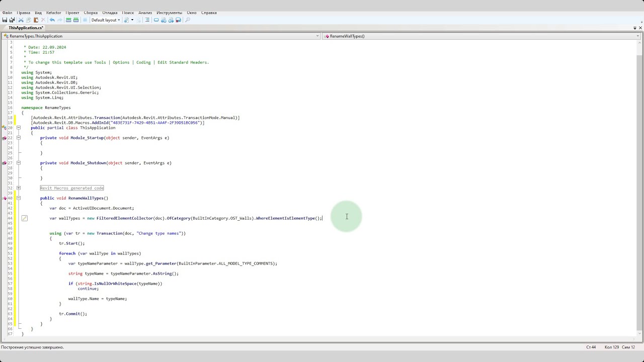644x362 pixels.
Task: Open the Refactor menu
Action: pos(53,13)
